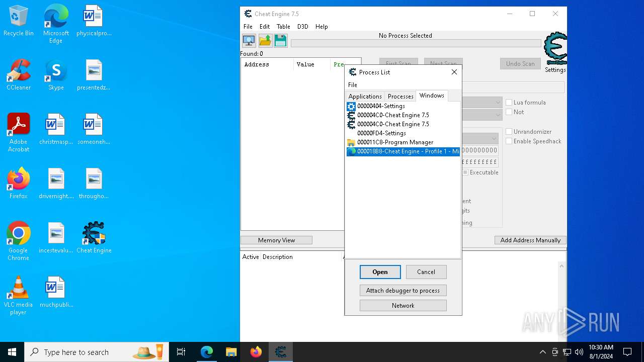Click Cheat Engine taskbar button
Image resolution: width=644 pixels, height=362 pixels.
[x=280, y=352]
